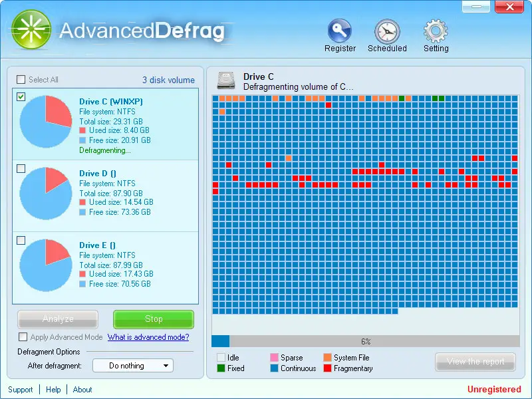Minimize the AdvancedDefrag window
This screenshot has height=399, width=532.
pyautogui.click(x=476, y=7)
